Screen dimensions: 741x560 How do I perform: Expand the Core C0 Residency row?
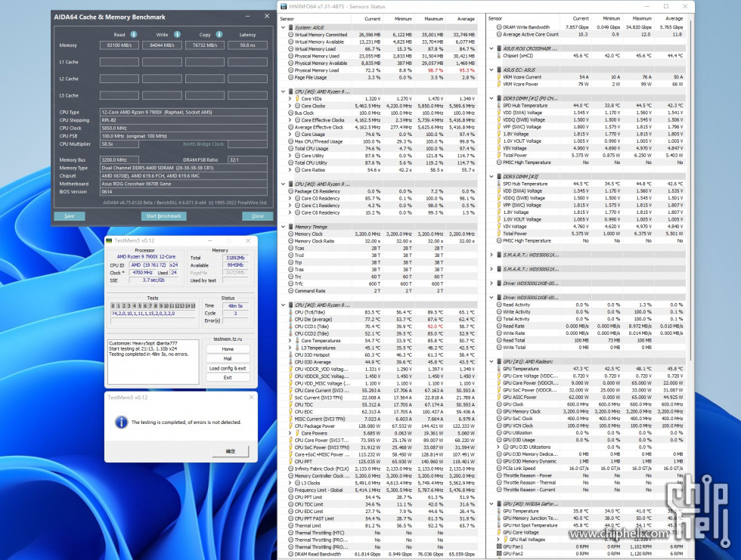pyautogui.click(x=290, y=198)
